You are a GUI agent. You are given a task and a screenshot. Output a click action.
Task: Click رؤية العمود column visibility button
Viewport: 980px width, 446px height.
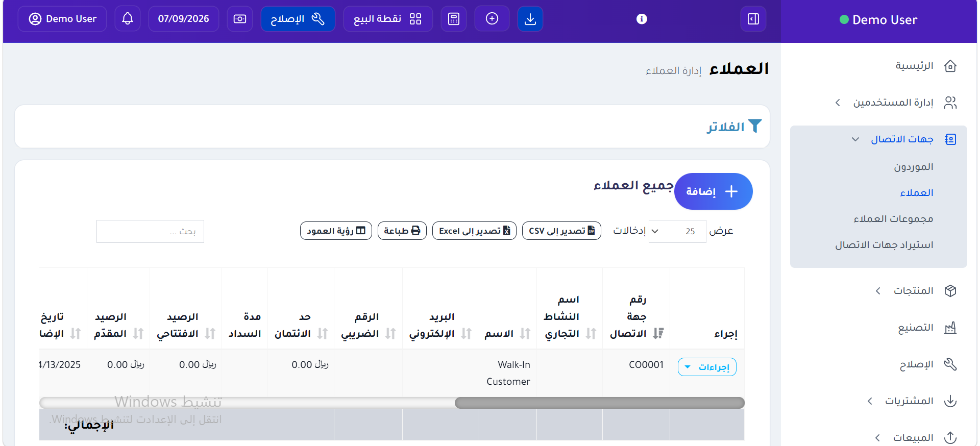click(336, 231)
